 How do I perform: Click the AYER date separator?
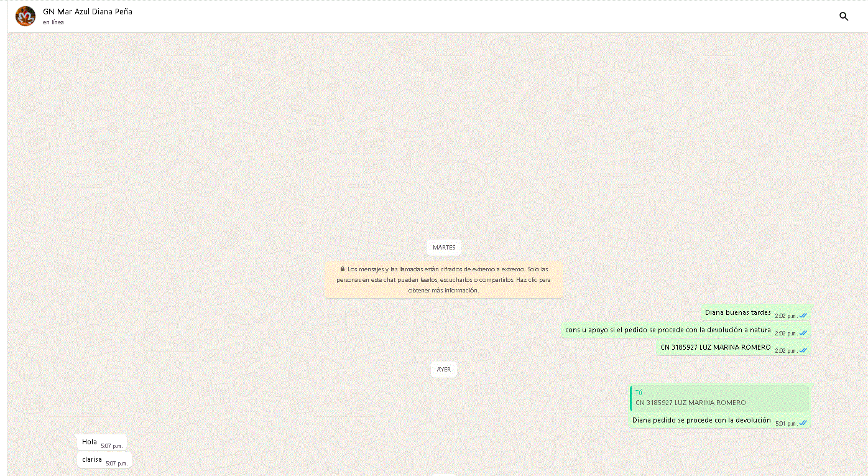444,370
